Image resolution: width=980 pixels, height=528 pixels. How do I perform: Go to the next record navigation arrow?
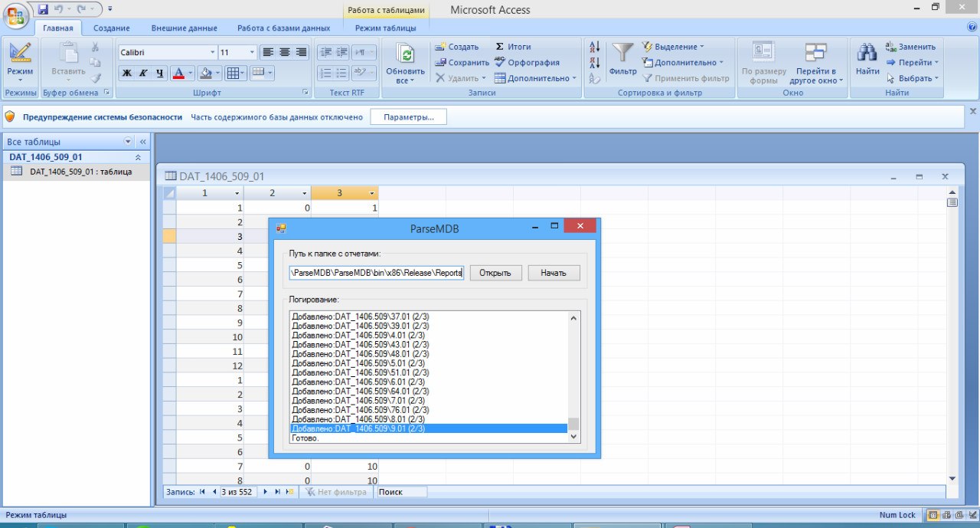coord(266,492)
